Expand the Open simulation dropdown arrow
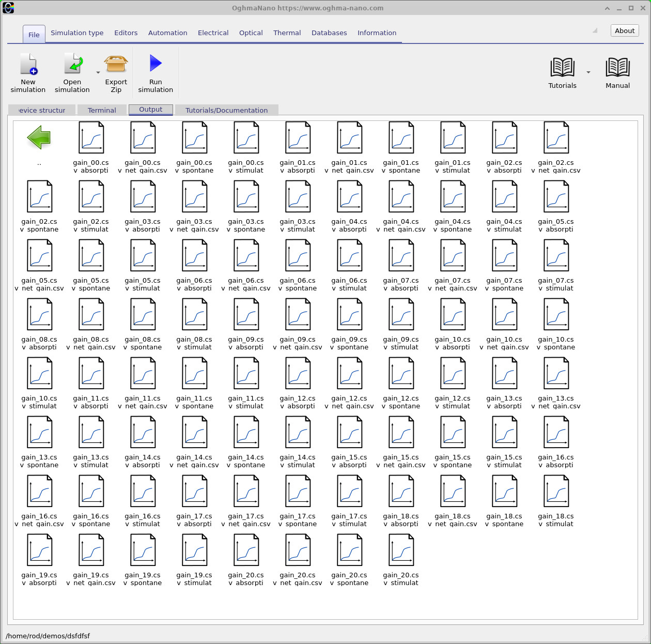This screenshot has width=651, height=644. (98, 73)
